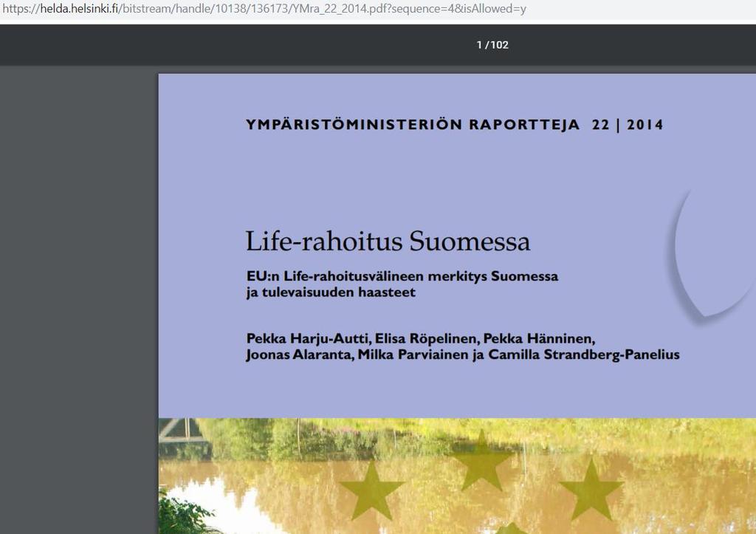Click the heading 'YMPÄRISTÖMINISTERIÖN RAPORTTEJA 22 | 2014'
This screenshot has height=534, width=756.
point(455,125)
